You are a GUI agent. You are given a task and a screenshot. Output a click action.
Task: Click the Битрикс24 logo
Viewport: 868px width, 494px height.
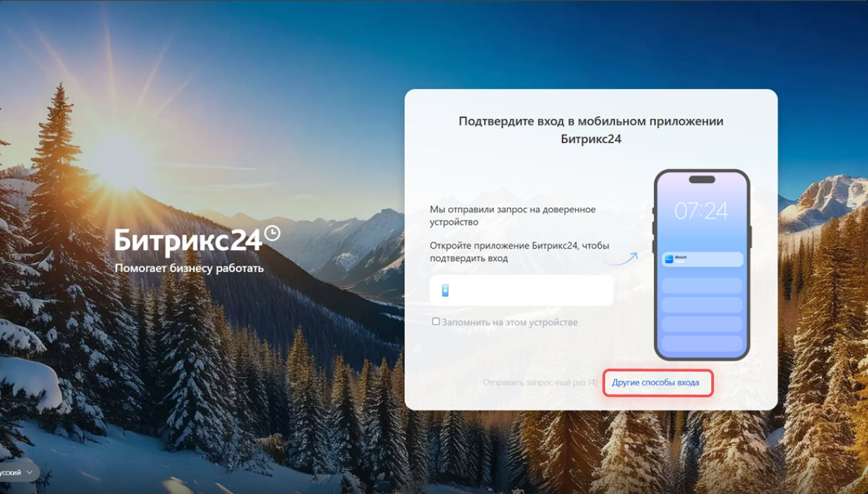click(197, 240)
